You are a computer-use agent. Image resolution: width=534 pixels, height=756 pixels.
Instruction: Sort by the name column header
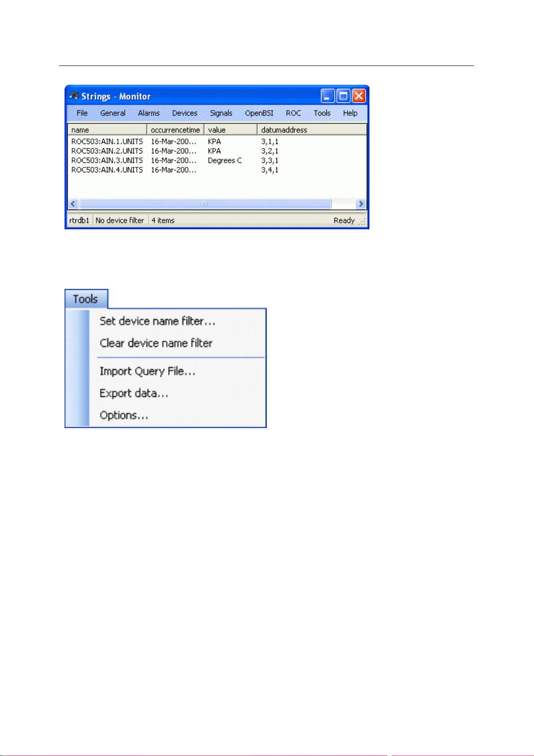tap(107, 130)
